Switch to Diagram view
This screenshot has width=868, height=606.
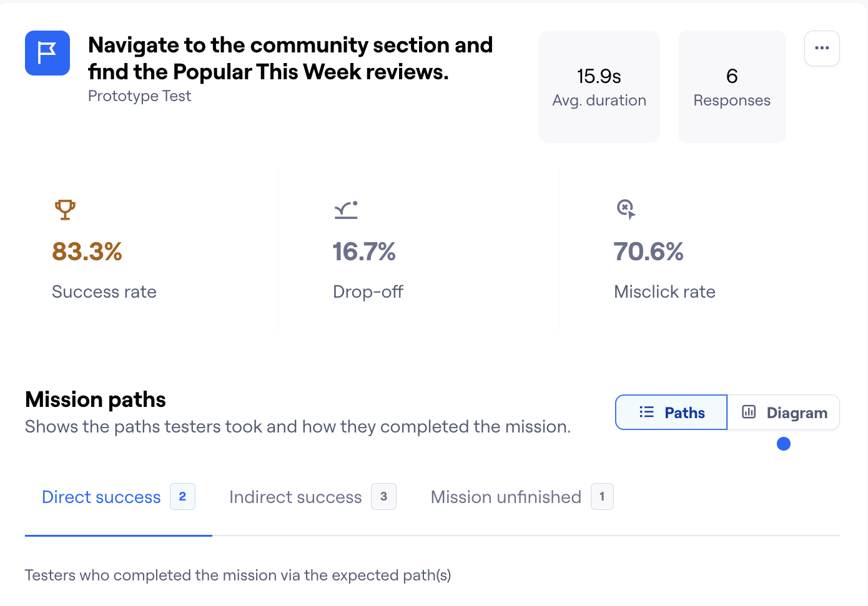[x=784, y=413]
